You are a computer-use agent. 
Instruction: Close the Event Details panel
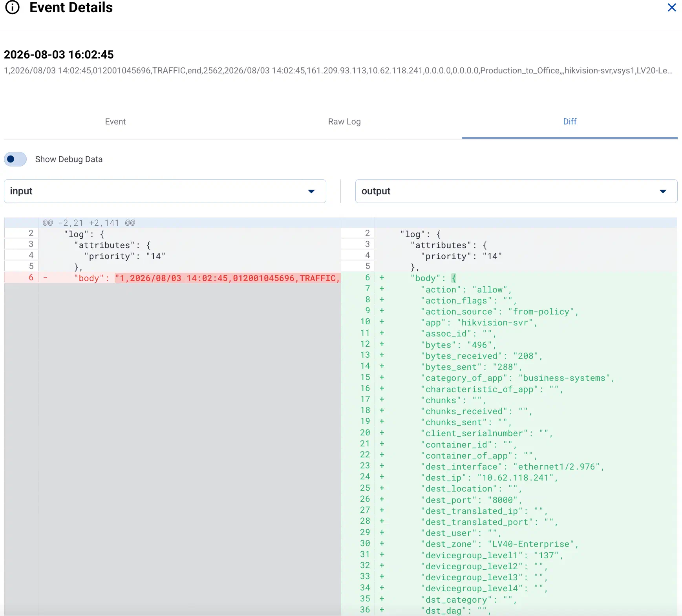[x=672, y=7]
